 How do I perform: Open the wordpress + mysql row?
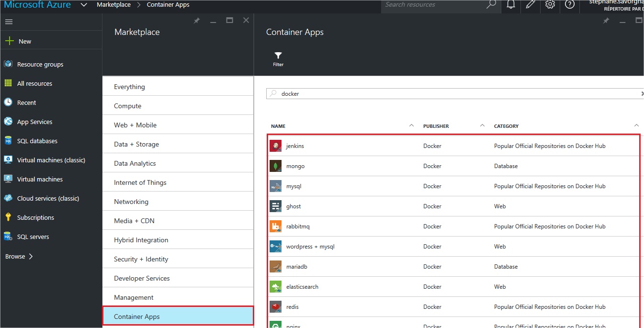point(454,247)
